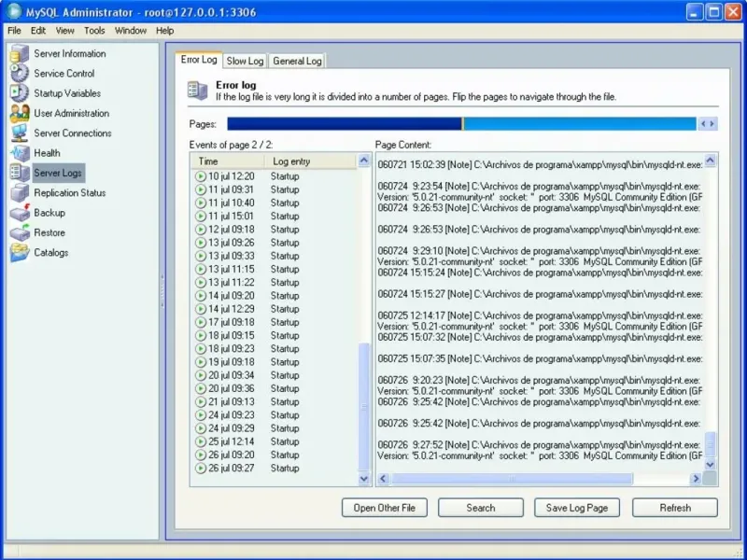The height and width of the screenshot is (560, 747).
Task: Click Page Content scroll up arrow
Action: tap(710, 161)
